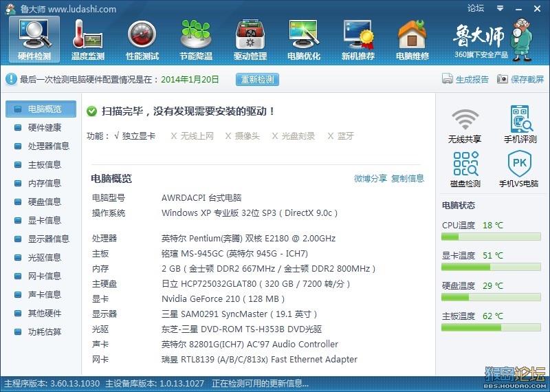Open title bar dropdown menu arrow
The height and width of the screenshot is (392, 550).
pyautogui.click(x=500, y=8)
